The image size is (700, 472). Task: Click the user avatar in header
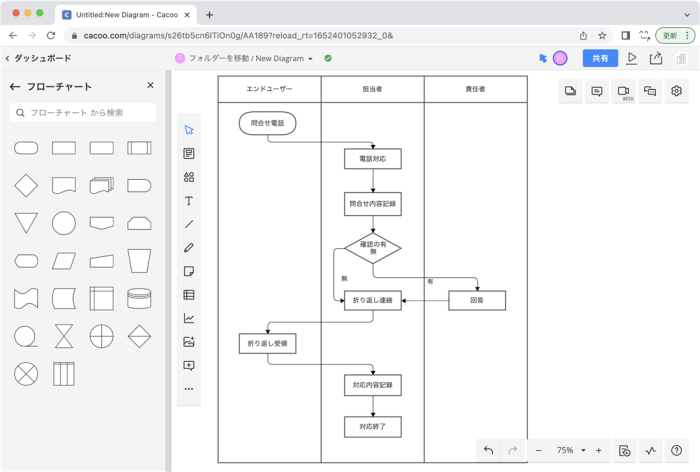coord(560,58)
